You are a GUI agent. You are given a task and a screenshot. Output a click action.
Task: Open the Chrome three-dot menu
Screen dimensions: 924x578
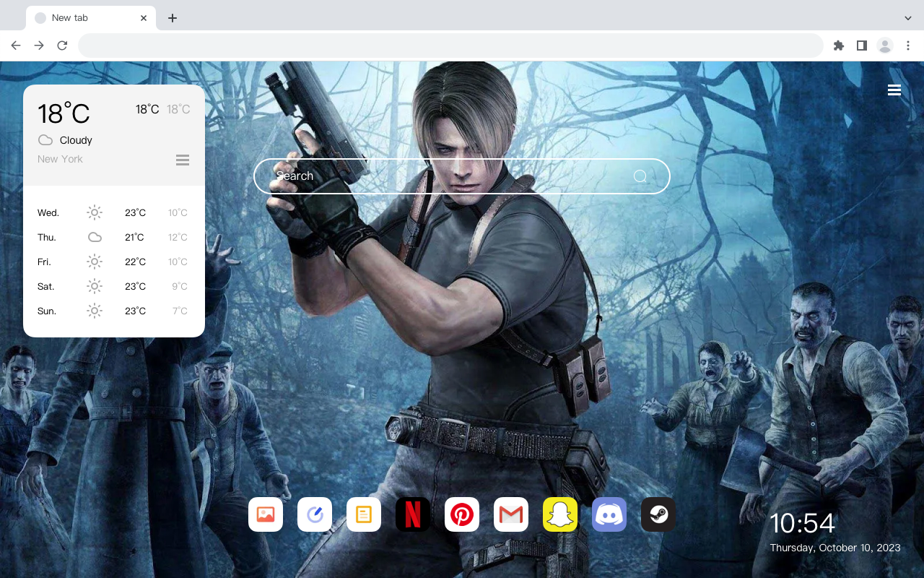[x=908, y=46]
